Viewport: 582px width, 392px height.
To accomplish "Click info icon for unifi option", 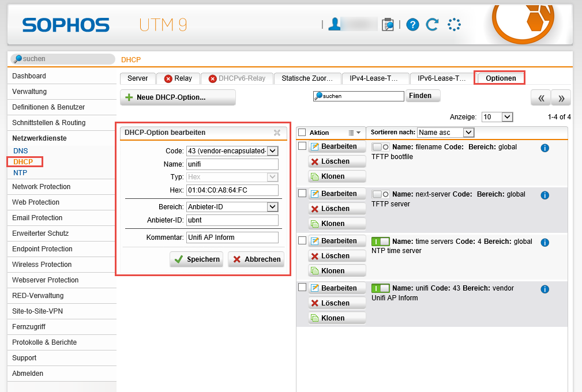I will pyautogui.click(x=545, y=289).
